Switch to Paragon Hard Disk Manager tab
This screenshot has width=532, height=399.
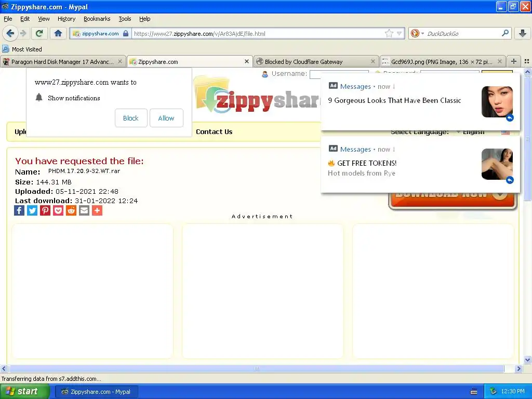[x=63, y=61]
